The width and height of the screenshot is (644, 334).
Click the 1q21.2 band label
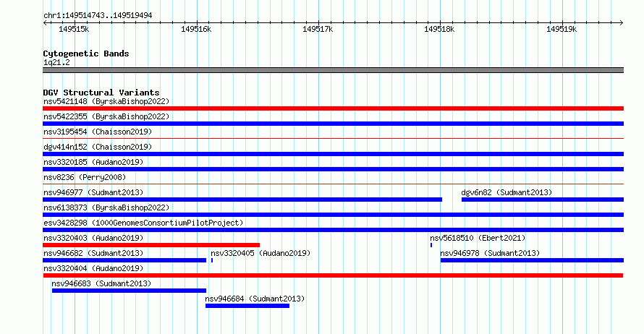[x=56, y=62]
